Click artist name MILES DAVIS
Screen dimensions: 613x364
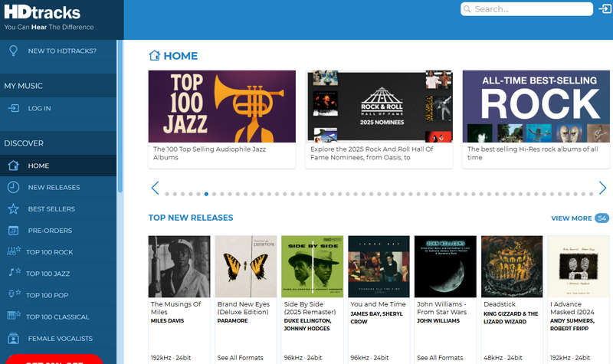[167, 320]
